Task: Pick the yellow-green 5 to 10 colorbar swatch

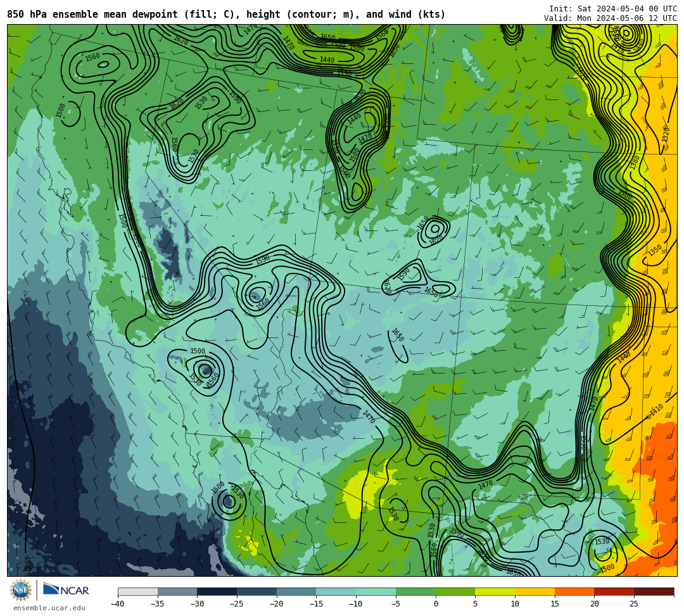Action: (495, 591)
